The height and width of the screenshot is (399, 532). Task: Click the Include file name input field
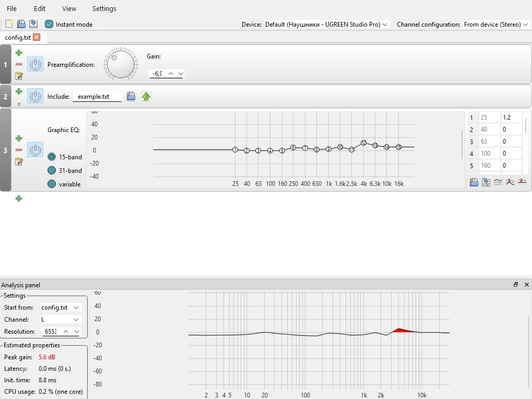point(97,97)
